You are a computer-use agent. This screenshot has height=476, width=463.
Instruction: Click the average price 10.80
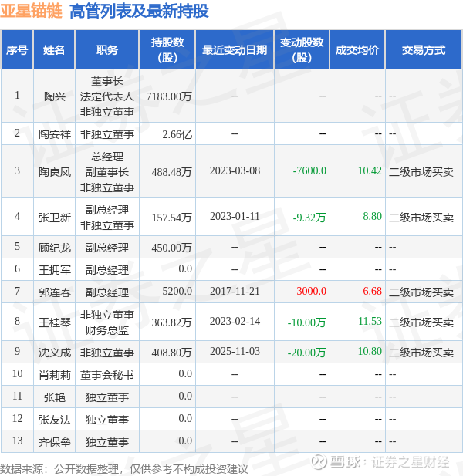point(370,351)
